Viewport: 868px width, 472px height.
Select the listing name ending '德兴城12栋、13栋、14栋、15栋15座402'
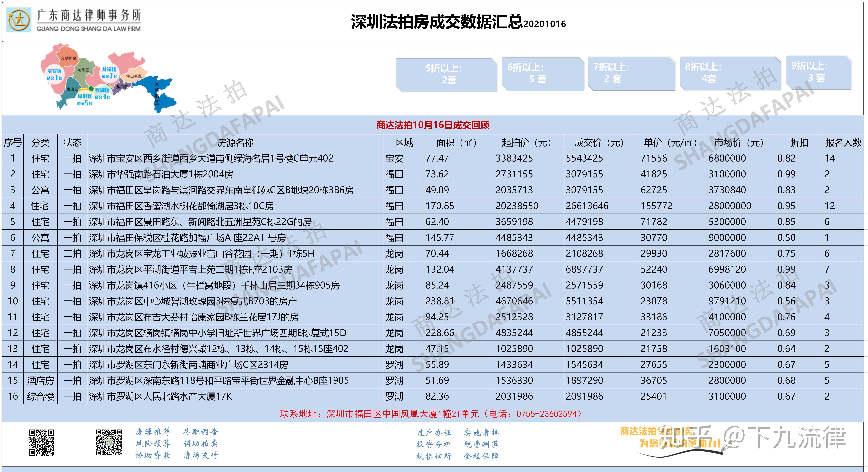[219, 349]
